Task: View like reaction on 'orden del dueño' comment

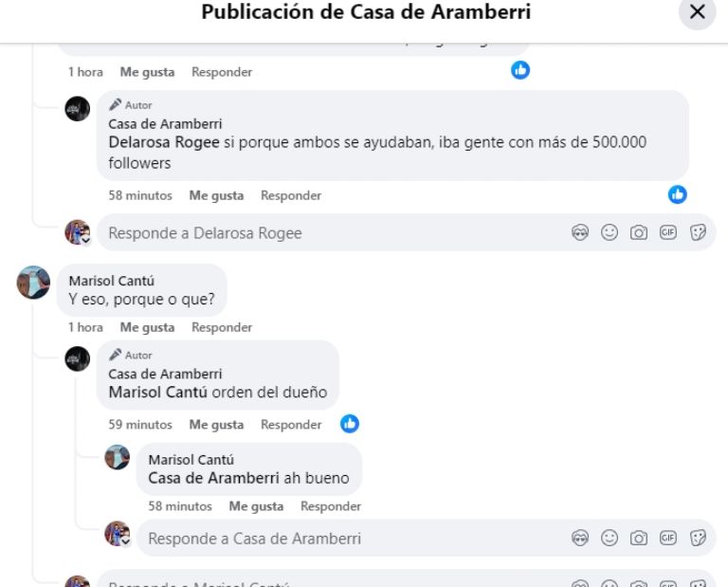Action: tap(350, 424)
